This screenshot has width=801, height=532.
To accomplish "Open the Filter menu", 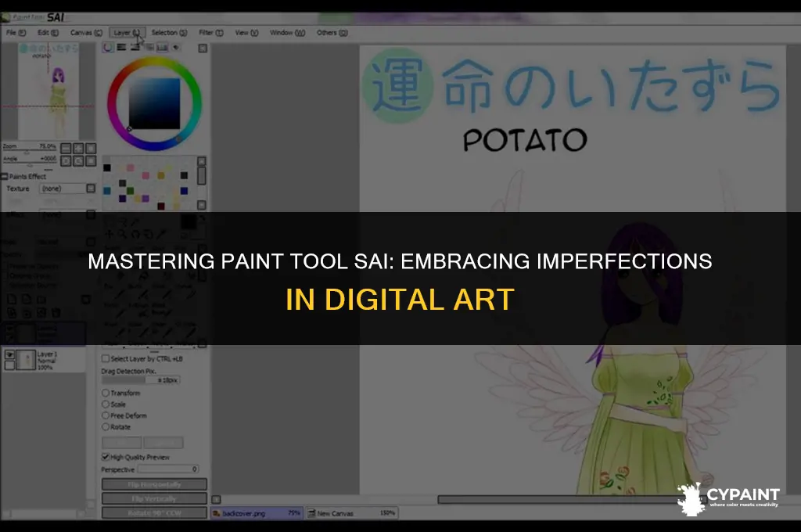I will click(211, 33).
